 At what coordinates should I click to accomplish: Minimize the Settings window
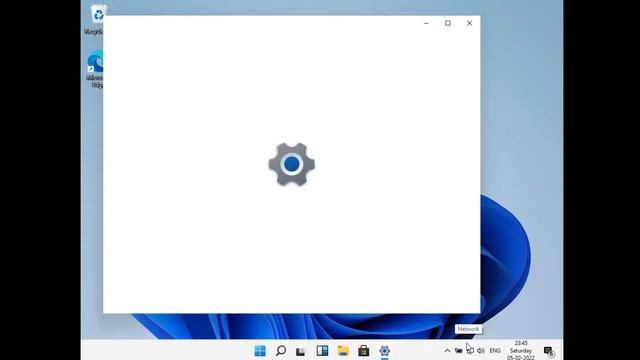426,23
